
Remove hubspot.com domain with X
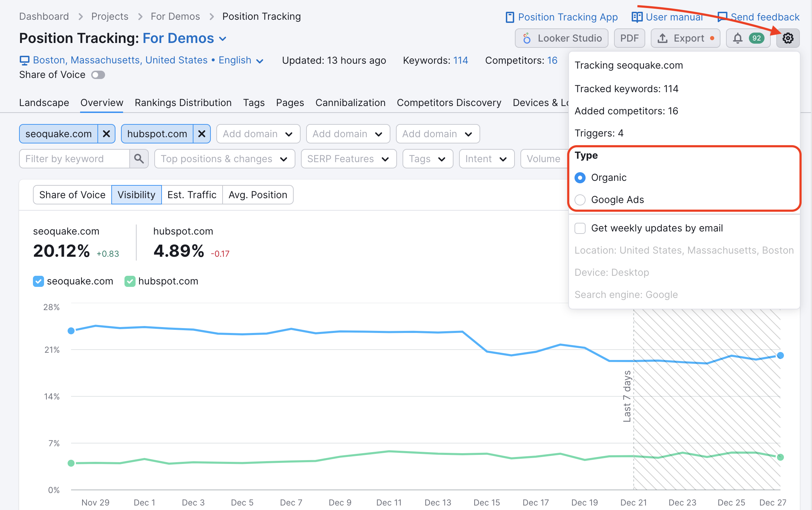[x=202, y=134]
